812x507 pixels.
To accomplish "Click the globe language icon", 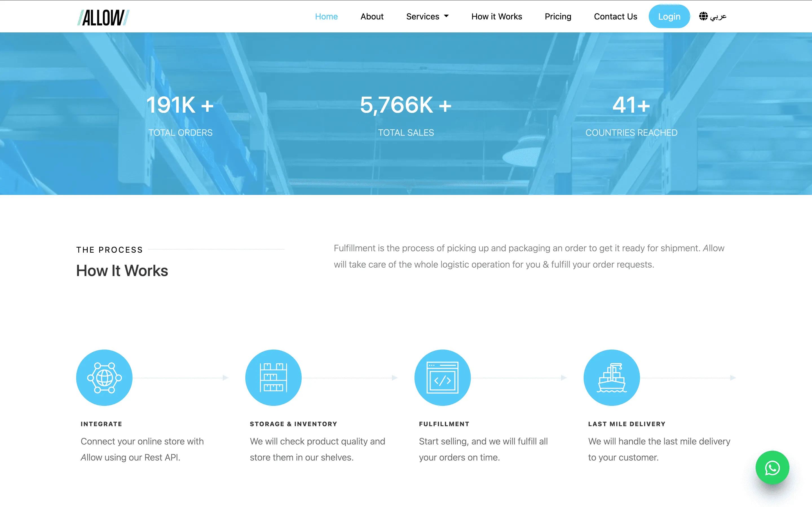I will click(x=703, y=16).
